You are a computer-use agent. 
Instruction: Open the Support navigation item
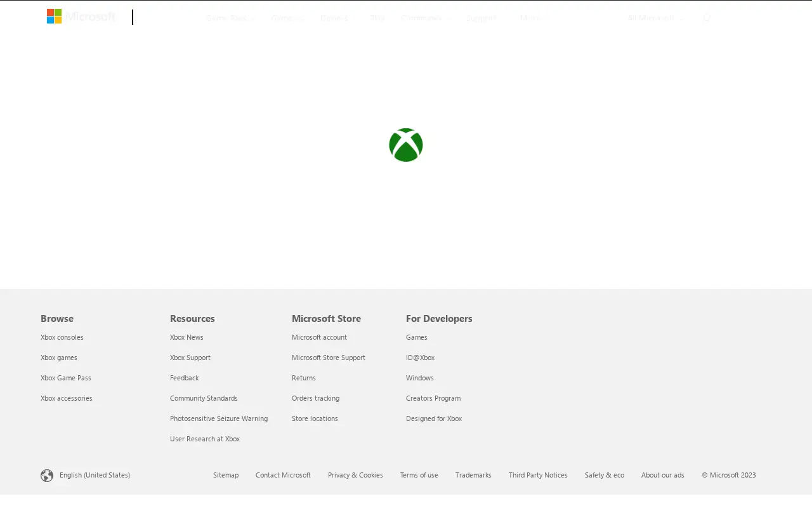click(481, 18)
